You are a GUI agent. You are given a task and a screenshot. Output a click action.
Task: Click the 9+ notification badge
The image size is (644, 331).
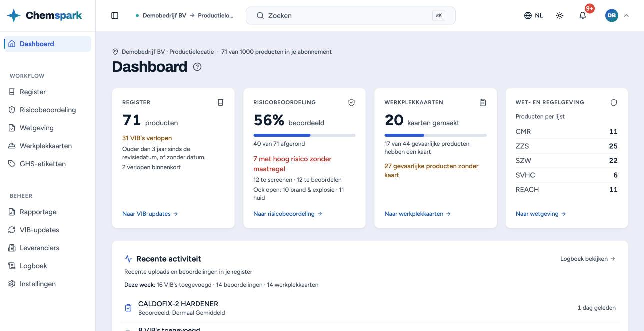point(590,8)
